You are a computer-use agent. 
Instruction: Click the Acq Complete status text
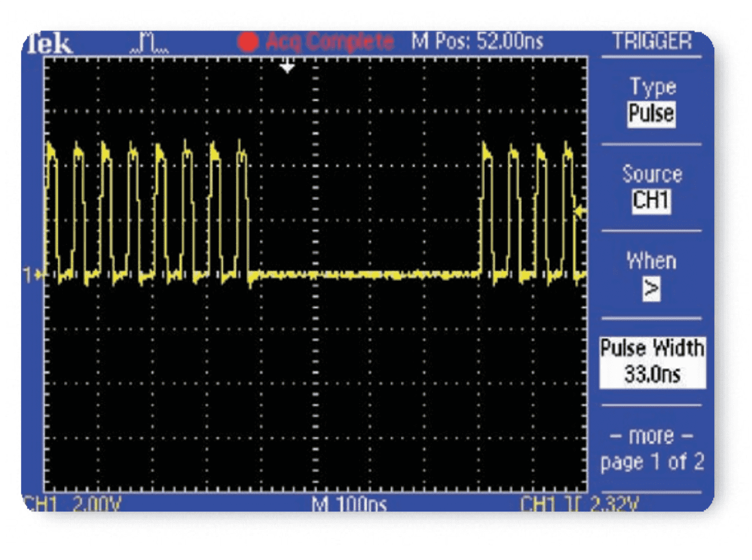click(x=330, y=43)
